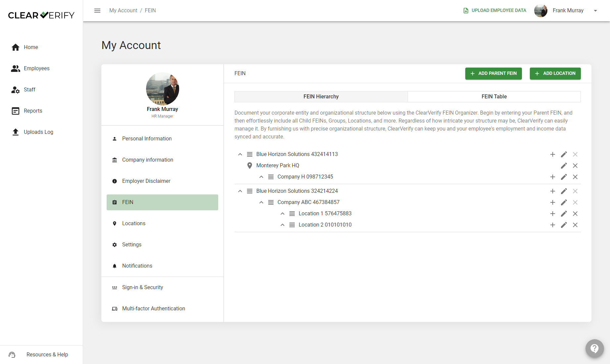Edit Company ABC 467384857
This screenshot has height=364, width=610.
pos(564,202)
